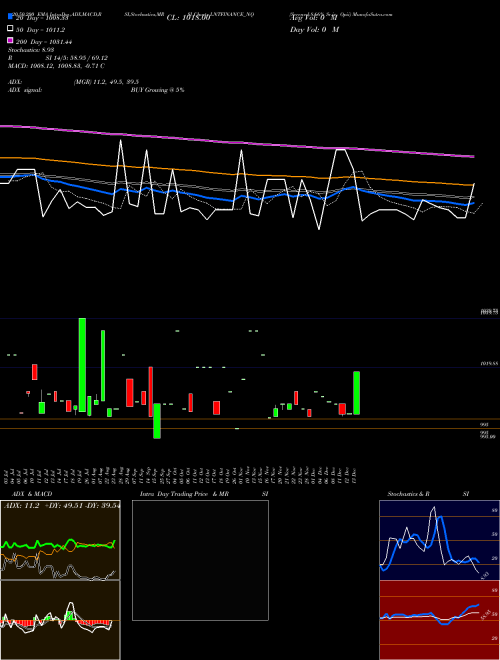Click the white 50 Day EMA legend swatch
This screenshot has height=660, width=500.
click(x=10, y=29)
